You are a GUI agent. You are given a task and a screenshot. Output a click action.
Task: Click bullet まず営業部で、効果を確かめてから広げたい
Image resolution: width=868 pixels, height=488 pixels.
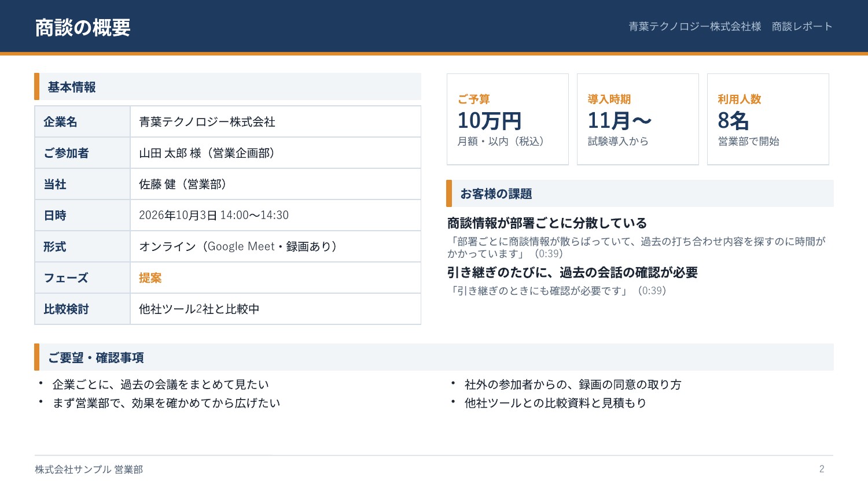click(x=166, y=403)
